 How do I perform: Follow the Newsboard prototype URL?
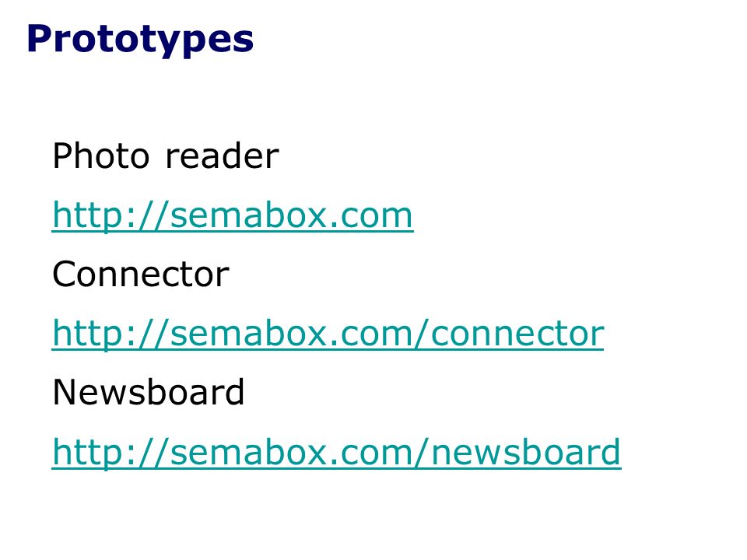tap(336, 452)
